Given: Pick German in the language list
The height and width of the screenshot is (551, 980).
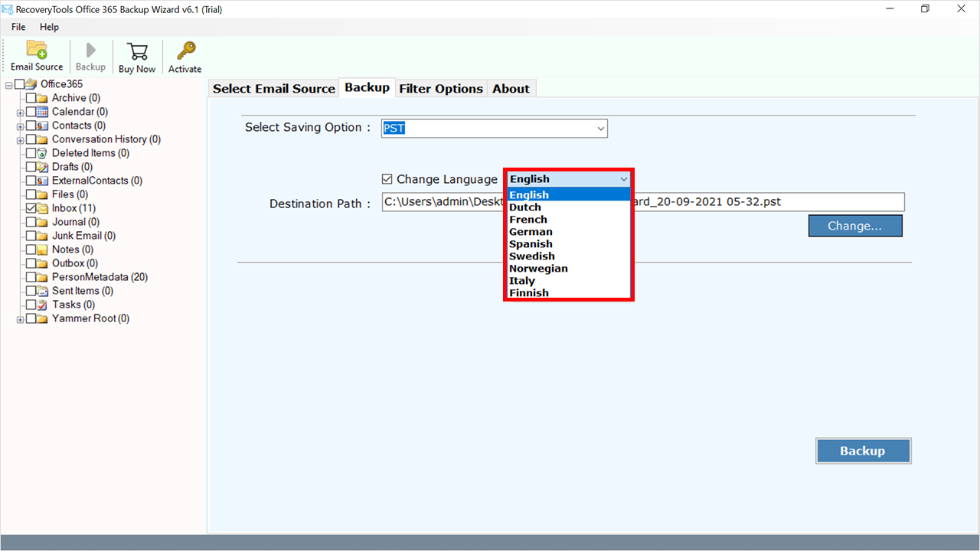Looking at the screenshot, I should pyautogui.click(x=568, y=232).
